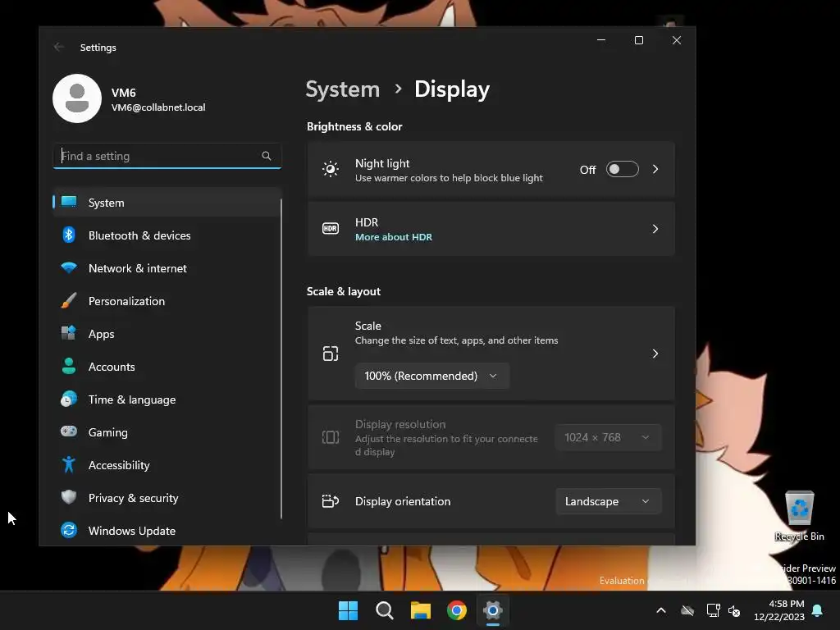Open the 100% (Recommended) scale dropdown
This screenshot has height=630, width=840.
click(431, 376)
